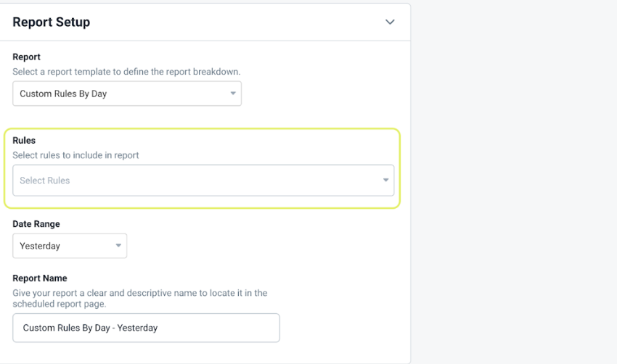Image resolution: width=617 pixels, height=364 pixels.
Task: Click the arrow beside Yesterday
Action: [118, 246]
